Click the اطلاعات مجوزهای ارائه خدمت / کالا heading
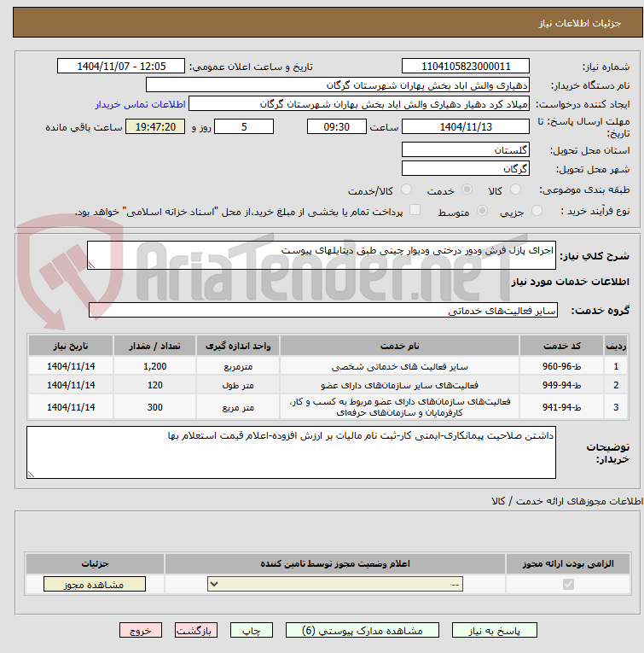This screenshot has height=653, width=644. click(567, 501)
